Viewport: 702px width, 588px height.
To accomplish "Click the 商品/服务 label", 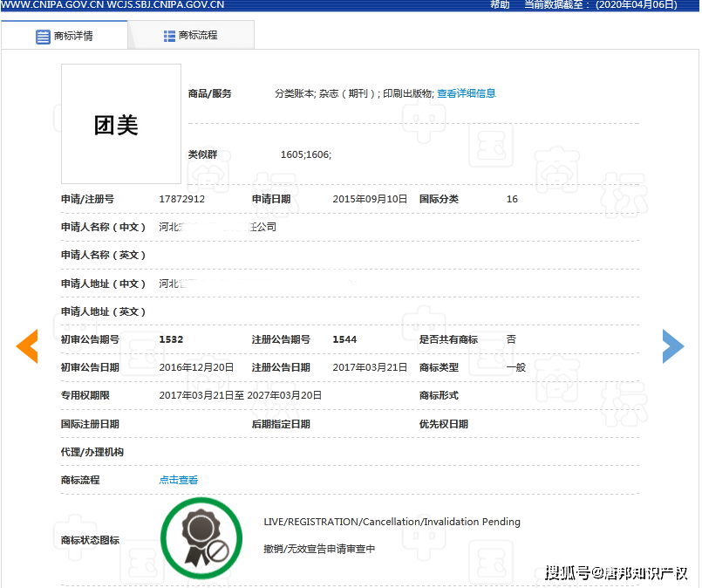I will coord(209,93).
